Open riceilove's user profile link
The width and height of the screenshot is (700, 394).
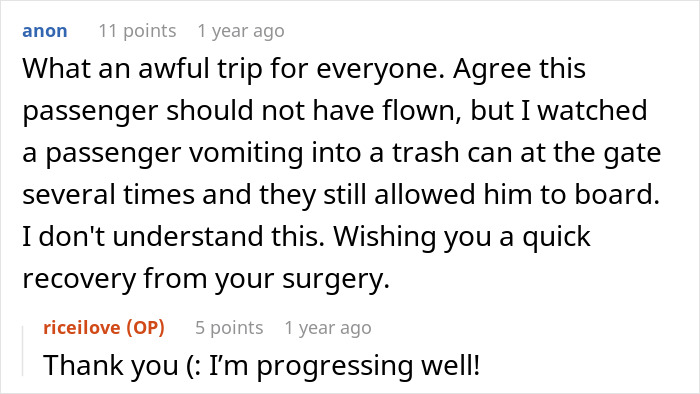(x=82, y=328)
